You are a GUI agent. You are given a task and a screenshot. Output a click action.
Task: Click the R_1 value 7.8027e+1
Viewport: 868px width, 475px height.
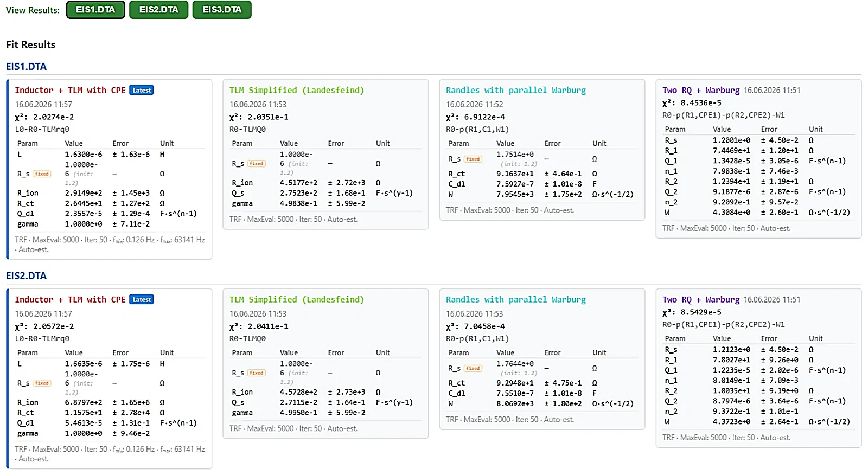[x=731, y=360]
